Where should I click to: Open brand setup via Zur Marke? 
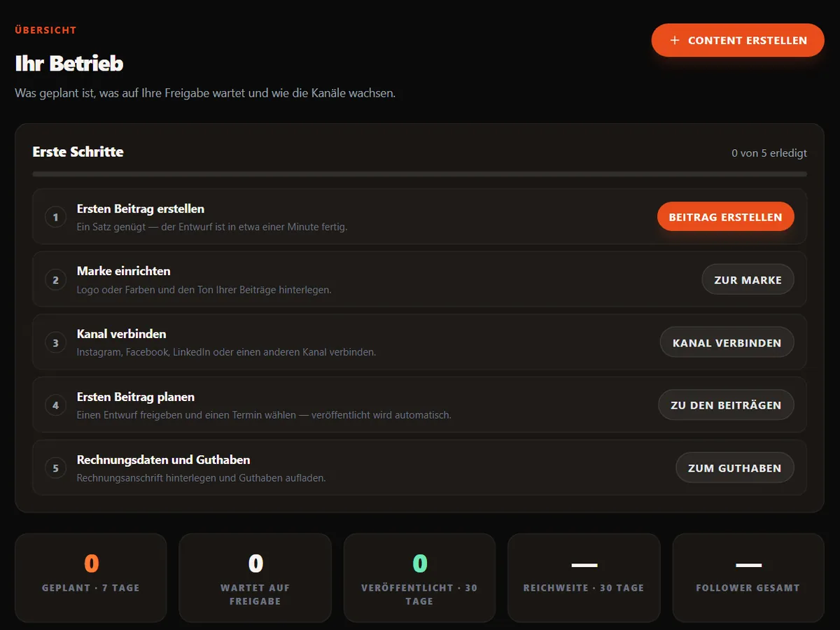(748, 280)
